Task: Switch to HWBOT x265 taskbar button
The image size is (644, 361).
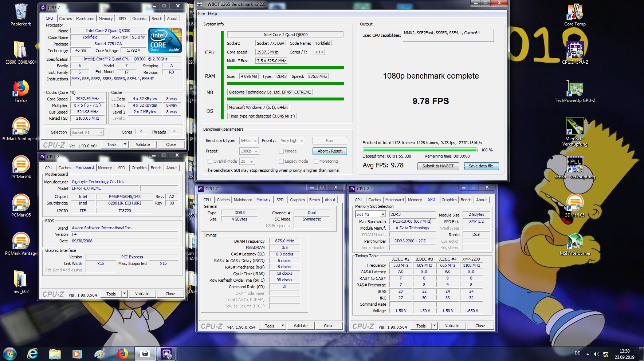Action: pos(145,354)
